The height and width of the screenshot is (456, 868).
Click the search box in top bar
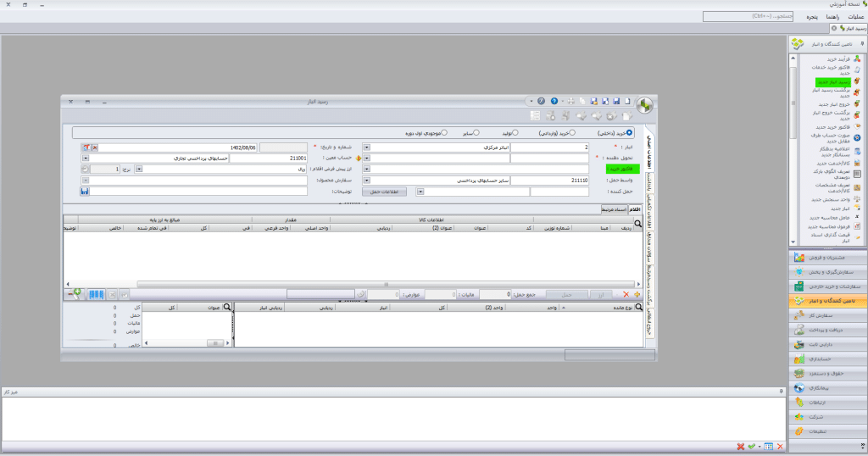tap(748, 17)
